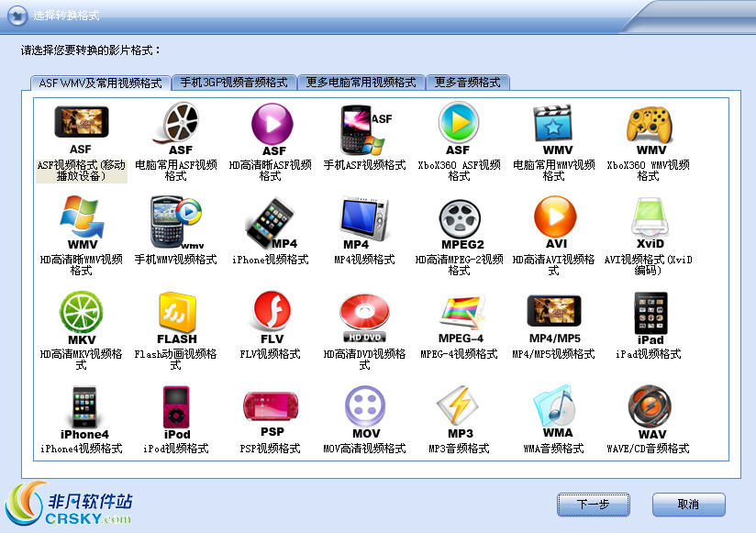Click the 'iPhone4视频格式' label
The width and height of the screenshot is (756, 533).
tap(82, 449)
